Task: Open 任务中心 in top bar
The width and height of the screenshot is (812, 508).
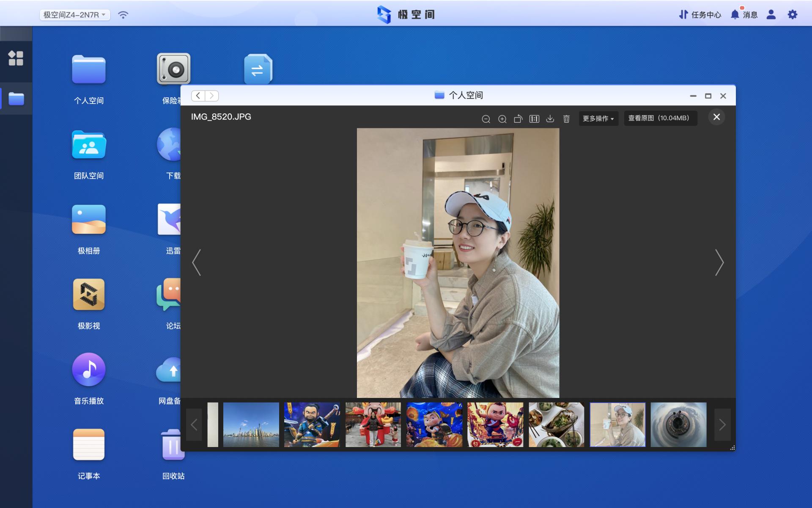Action: pos(700,15)
